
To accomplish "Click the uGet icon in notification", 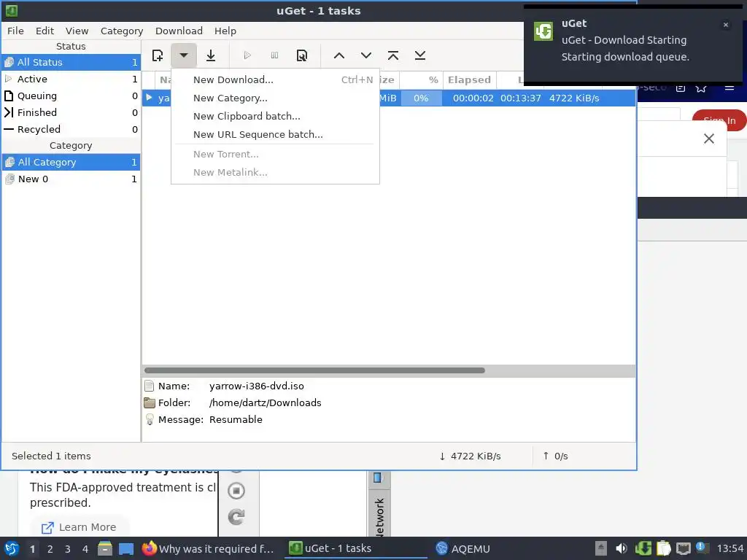I will pos(543,31).
